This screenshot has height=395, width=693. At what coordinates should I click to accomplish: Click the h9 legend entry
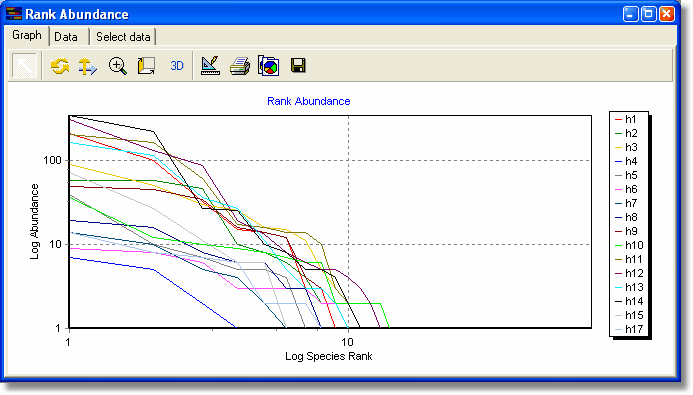(626, 232)
